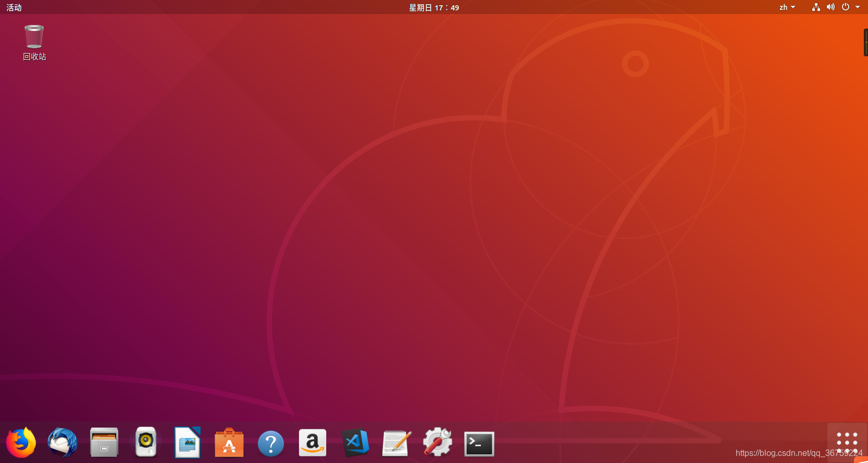Open the system settings tools icon
This screenshot has width=868, height=463.
[438, 442]
